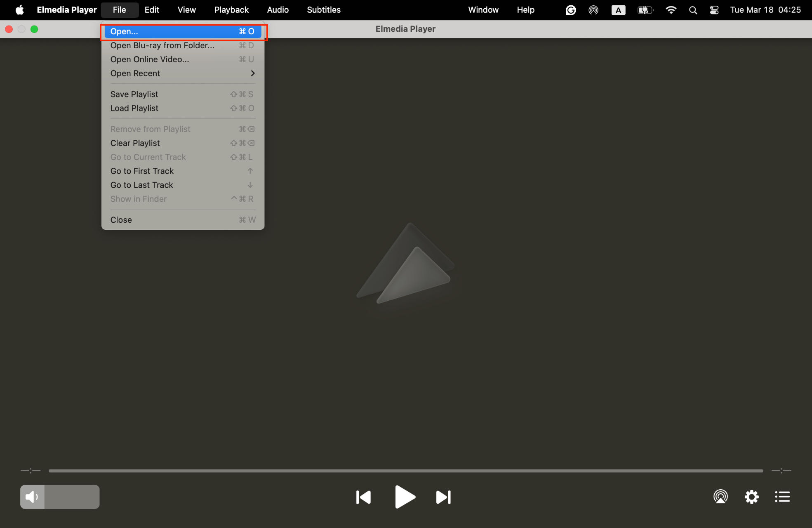Open the Edit menu

click(152, 10)
